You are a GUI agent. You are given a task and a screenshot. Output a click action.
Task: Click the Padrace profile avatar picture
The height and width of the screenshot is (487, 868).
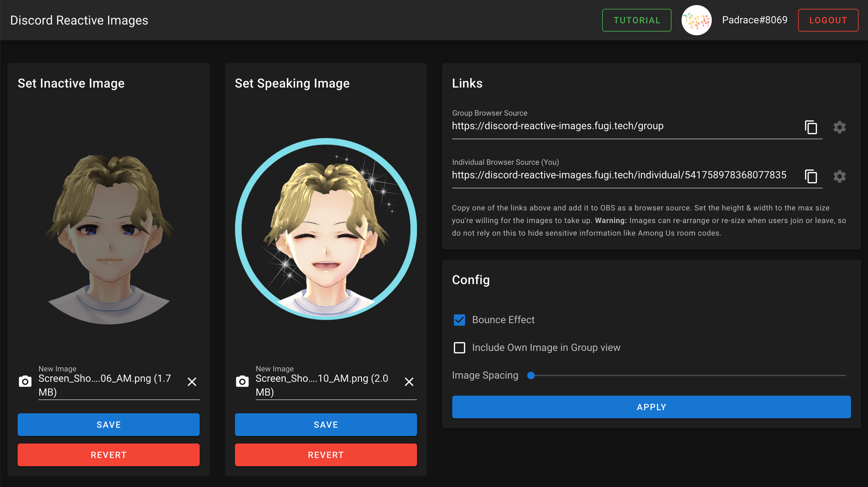696,20
